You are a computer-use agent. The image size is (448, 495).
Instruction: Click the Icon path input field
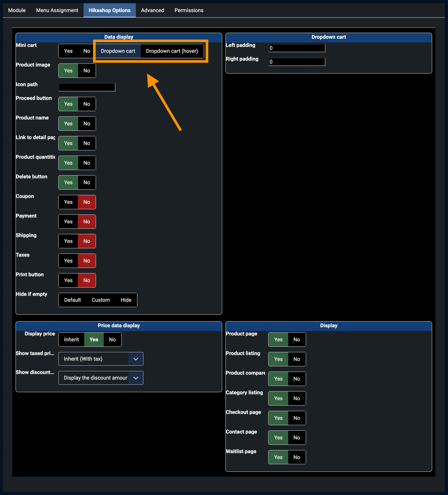point(87,87)
